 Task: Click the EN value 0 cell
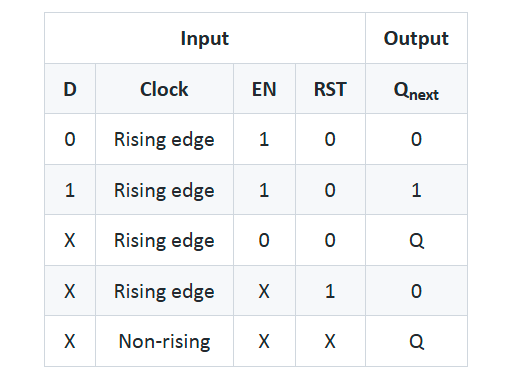point(264,240)
